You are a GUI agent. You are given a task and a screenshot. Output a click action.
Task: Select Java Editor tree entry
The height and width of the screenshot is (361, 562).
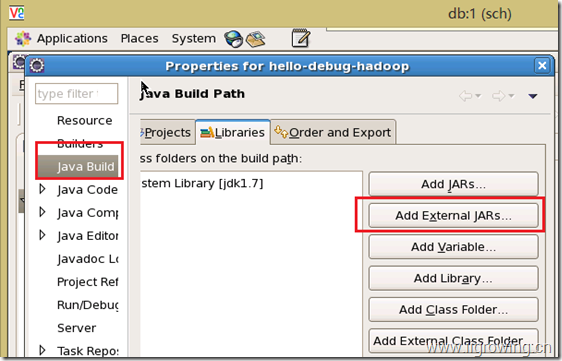click(87, 236)
